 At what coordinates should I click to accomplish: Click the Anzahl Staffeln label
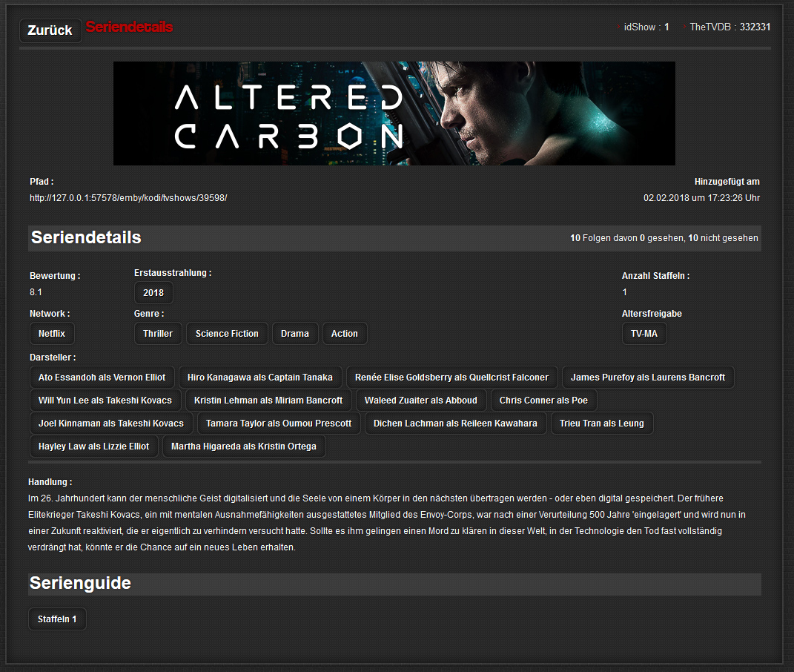pos(656,276)
